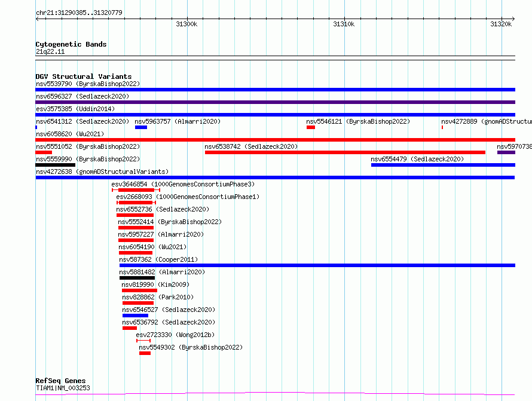Select the red nsv6538742 variant bar

pos(345,152)
